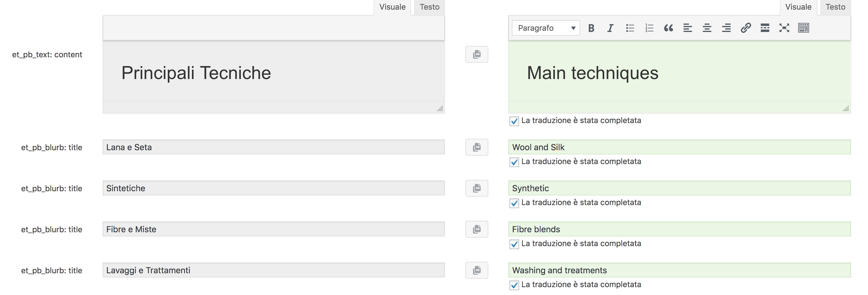Copy original for 'Lana e Seta'
The image size is (868, 295).
tap(477, 147)
